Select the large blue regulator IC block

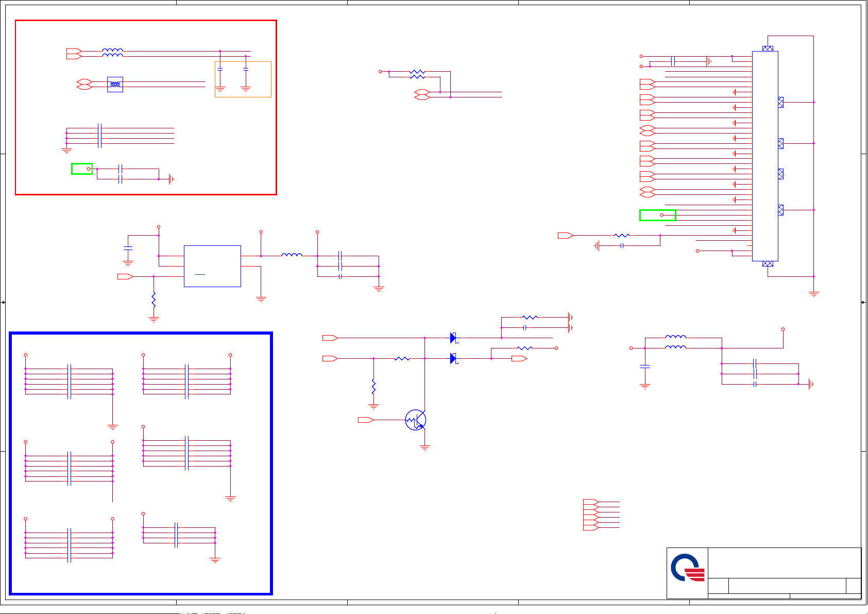(x=212, y=266)
